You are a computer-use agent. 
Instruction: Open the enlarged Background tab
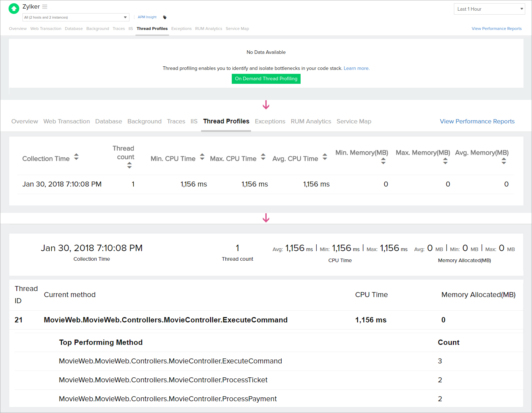pyautogui.click(x=144, y=121)
